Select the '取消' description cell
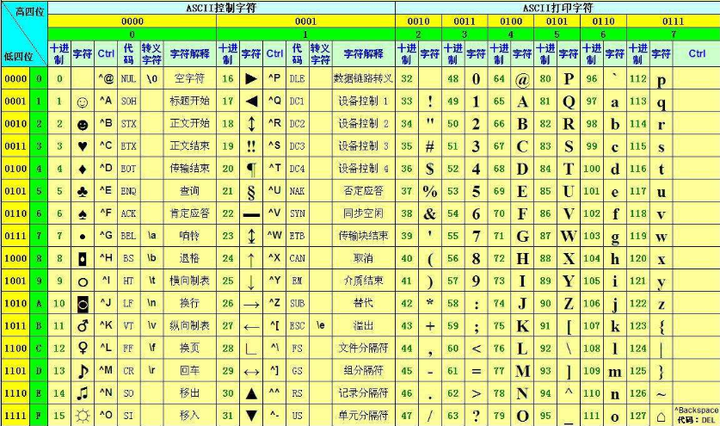The width and height of the screenshot is (720, 426). (363, 258)
